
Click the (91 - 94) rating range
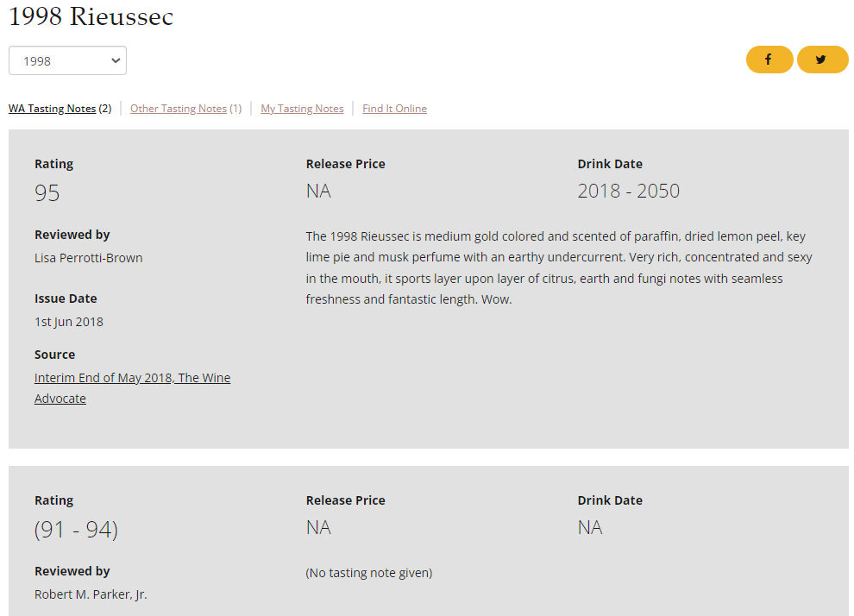(76, 530)
